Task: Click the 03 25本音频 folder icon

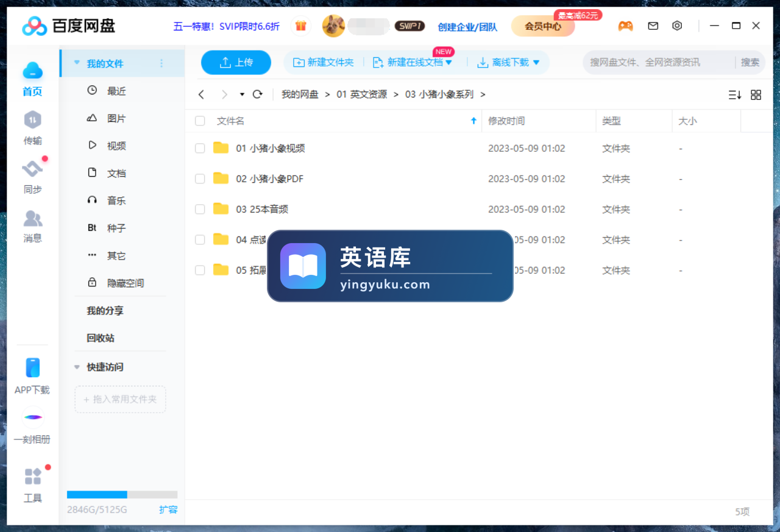Action: tap(221, 208)
